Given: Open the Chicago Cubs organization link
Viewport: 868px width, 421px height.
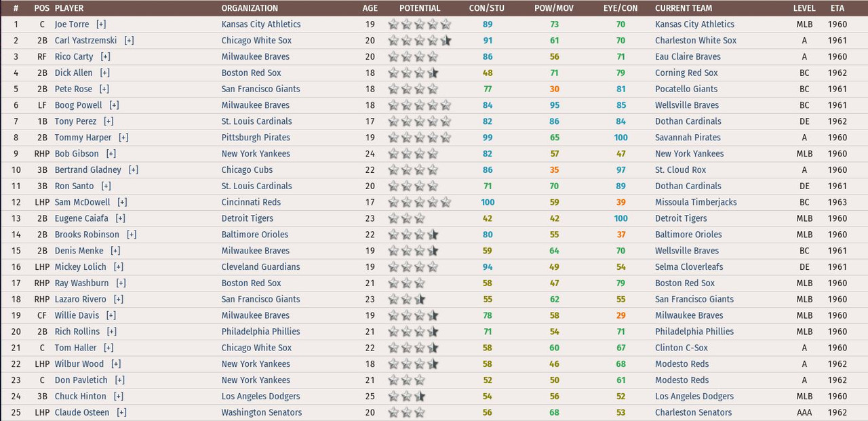Looking at the screenshot, I should pos(247,170).
